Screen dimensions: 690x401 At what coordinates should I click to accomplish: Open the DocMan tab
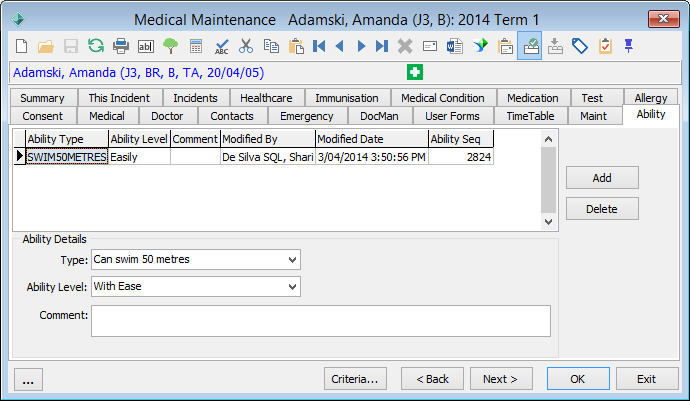pos(379,116)
